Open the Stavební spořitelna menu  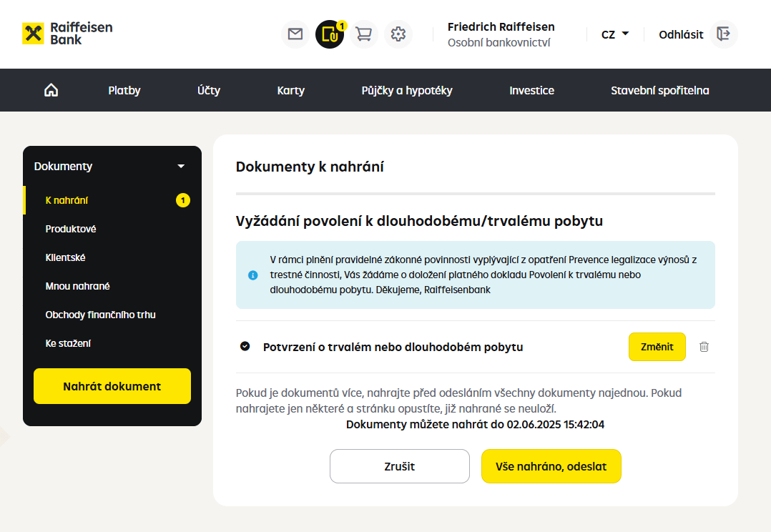point(660,91)
